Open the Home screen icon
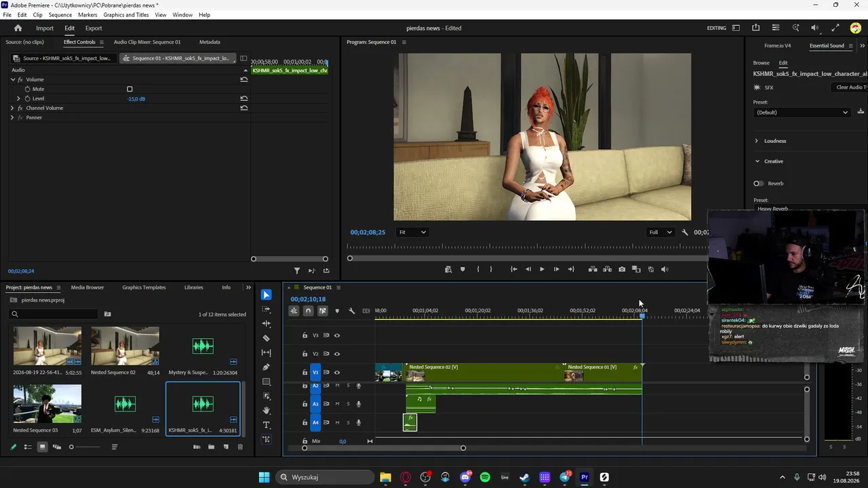 pos(18,28)
